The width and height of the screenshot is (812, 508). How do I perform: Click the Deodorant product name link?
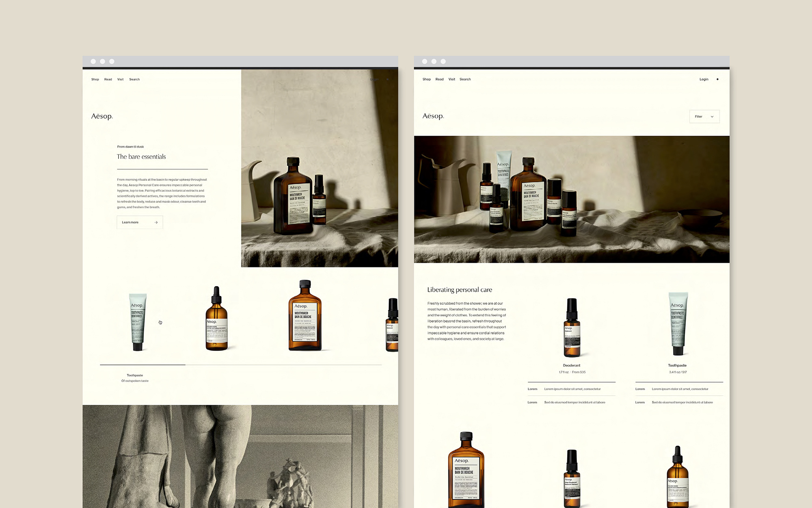[571, 365]
